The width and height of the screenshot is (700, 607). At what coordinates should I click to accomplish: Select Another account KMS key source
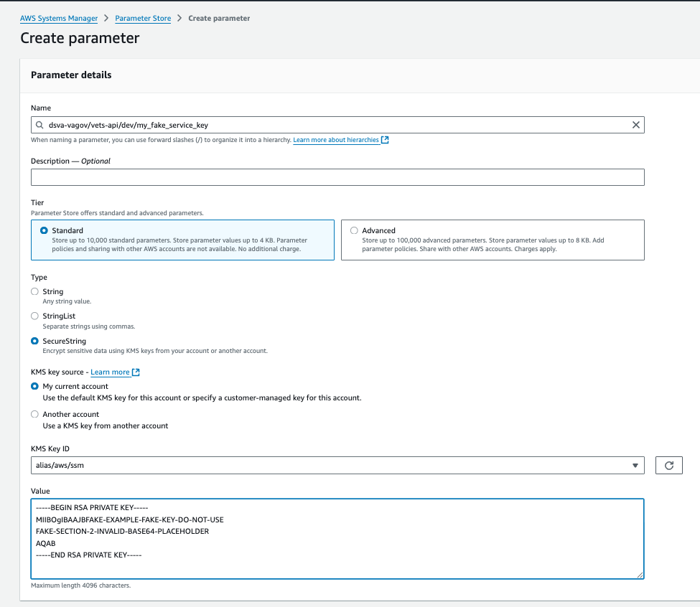click(x=35, y=414)
